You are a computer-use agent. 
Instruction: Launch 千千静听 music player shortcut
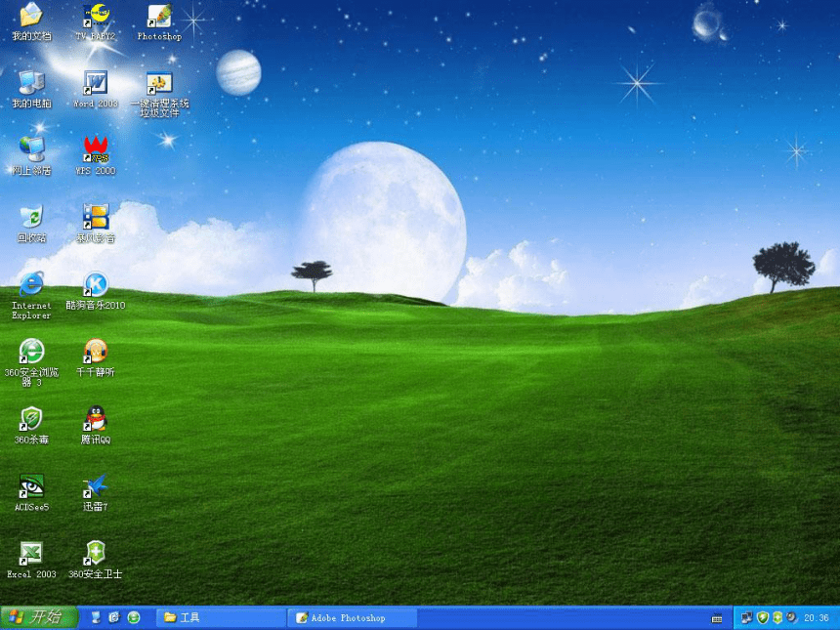[x=96, y=357]
